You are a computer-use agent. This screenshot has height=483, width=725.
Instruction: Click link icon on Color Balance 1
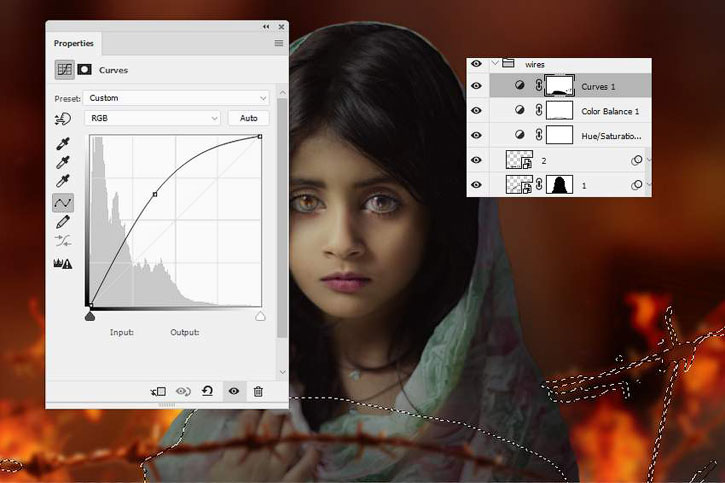point(539,110)
